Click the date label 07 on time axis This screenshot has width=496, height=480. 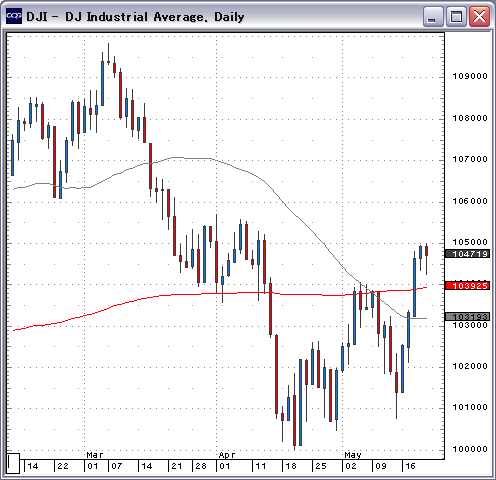click(x=117, y=466)
